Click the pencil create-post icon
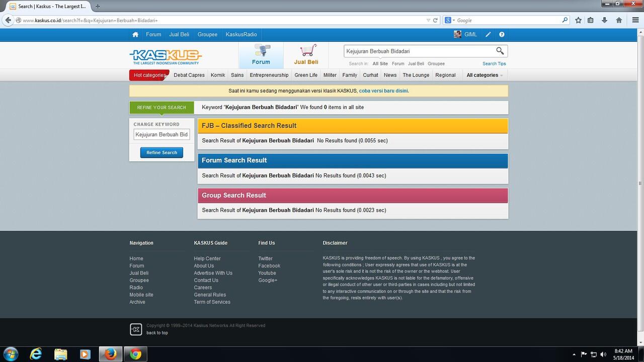The height and width of the screenshot is (362, 644). tap(488, 35)
